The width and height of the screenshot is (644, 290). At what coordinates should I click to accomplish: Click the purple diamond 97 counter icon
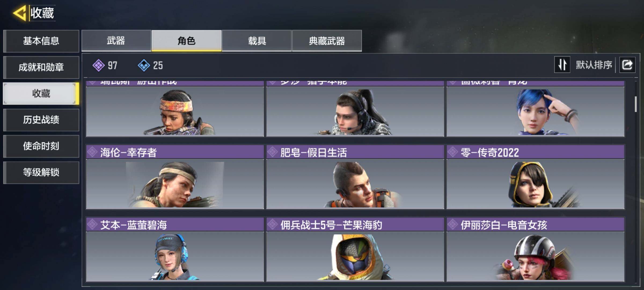[98, 65]
